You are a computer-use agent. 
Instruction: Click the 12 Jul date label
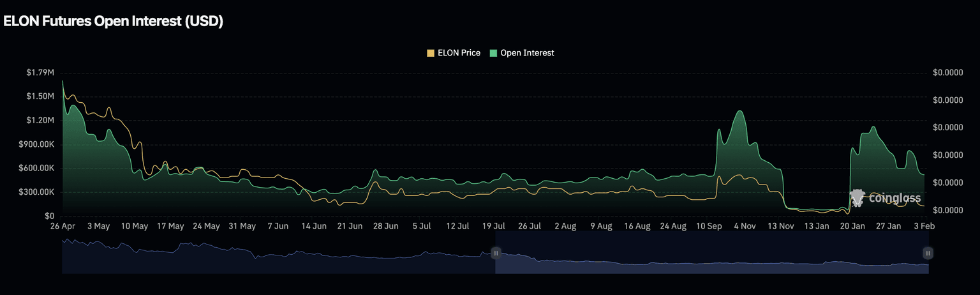(457, 226)
